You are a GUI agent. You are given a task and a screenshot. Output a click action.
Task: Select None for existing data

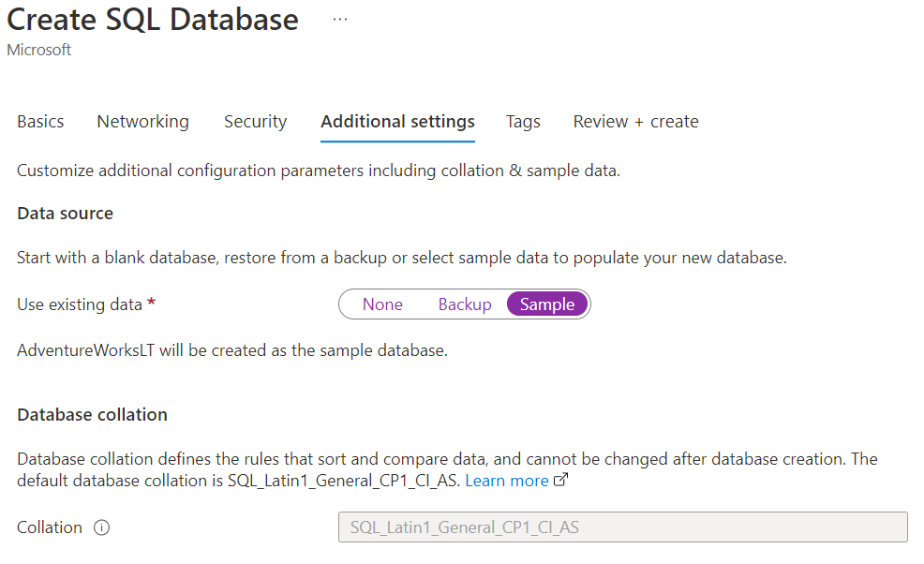tap(382, 304)
